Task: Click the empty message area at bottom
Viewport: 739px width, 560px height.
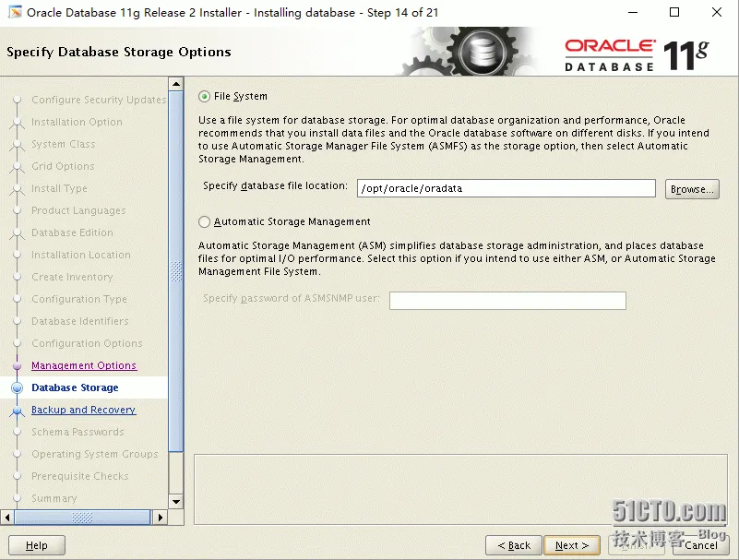Action: (460, 489)
